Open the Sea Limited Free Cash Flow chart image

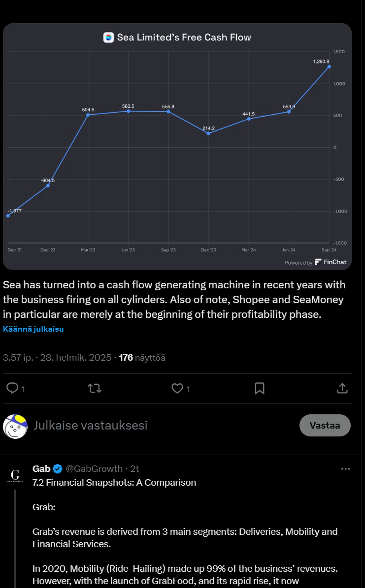[x=177, y=148]
